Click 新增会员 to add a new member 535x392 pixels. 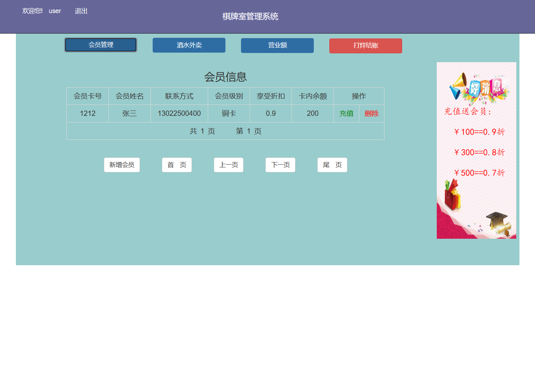click(122, 165)
